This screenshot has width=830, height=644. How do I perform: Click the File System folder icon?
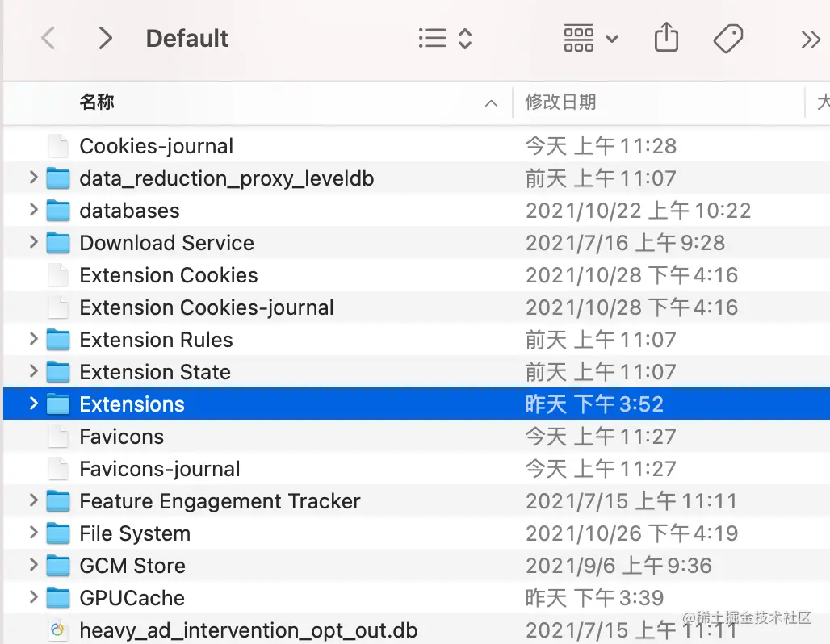coord(58,533)
